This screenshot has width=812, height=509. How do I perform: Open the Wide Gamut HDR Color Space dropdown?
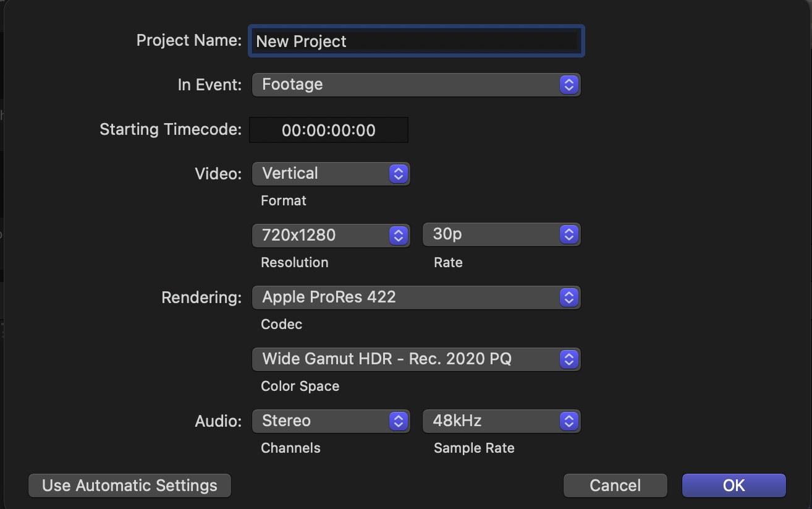click(x=416, y=359)
